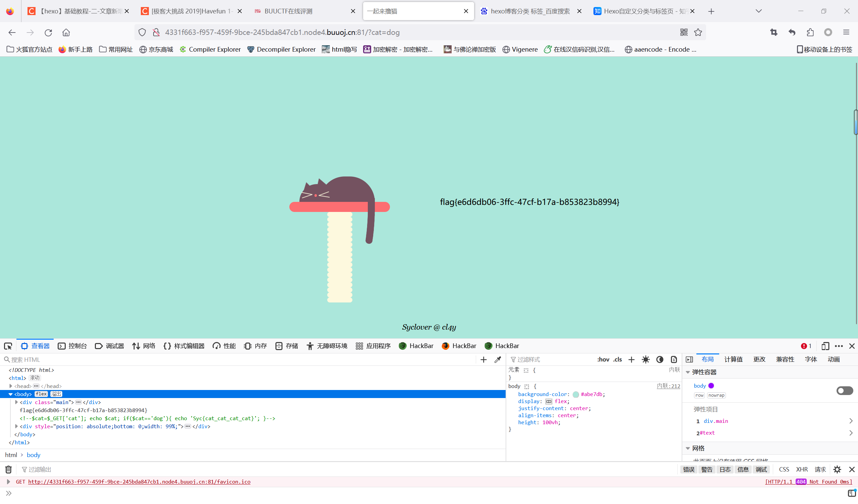Viewport: 858px width, 504px height.
Task: Select body in the breadcrumb bar
Action: click(34, 455)
